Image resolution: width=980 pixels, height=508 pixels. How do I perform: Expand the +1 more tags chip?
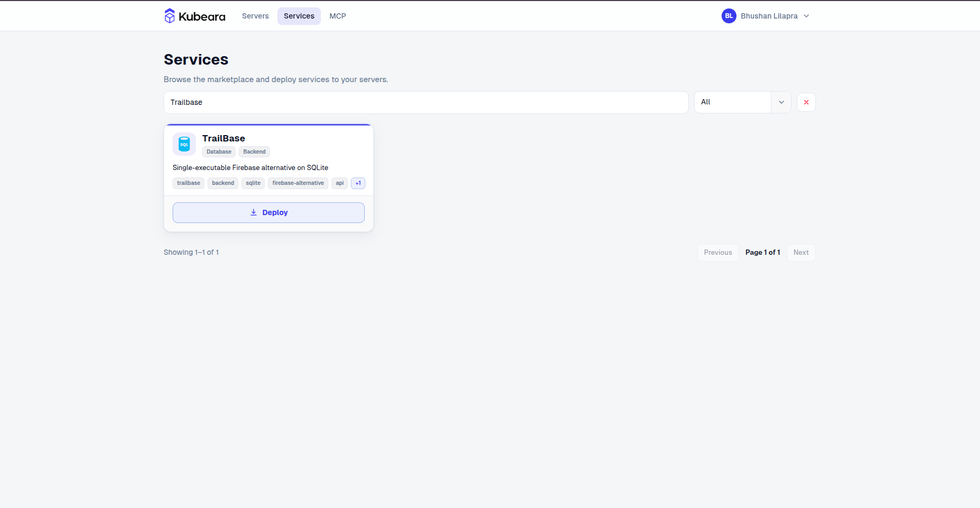tap(358, 183)
